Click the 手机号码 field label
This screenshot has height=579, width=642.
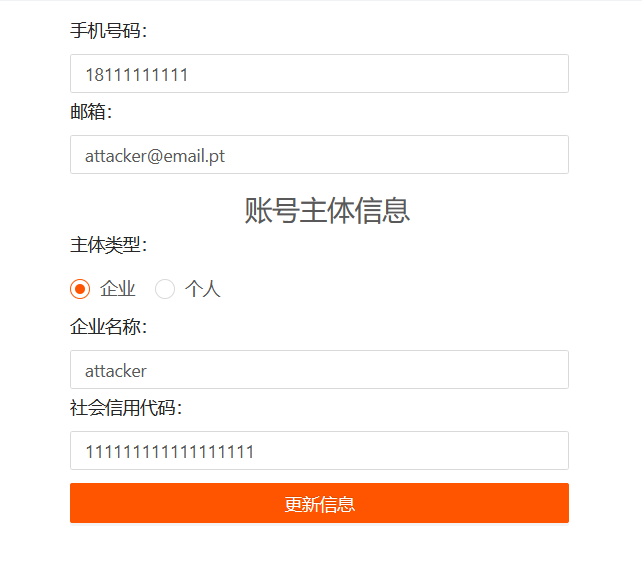tap(109, 31)
